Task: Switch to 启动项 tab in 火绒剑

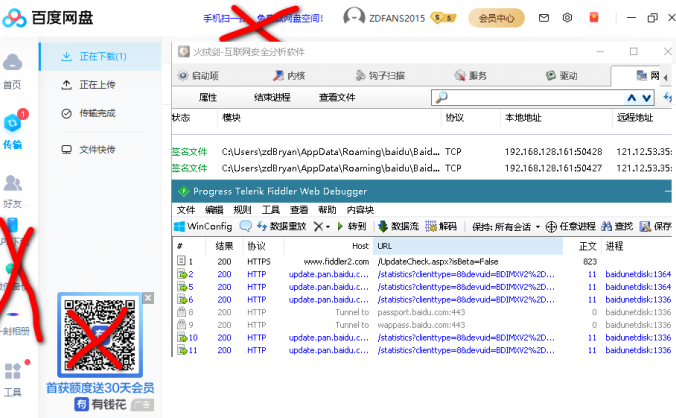Action: (199, 76)
